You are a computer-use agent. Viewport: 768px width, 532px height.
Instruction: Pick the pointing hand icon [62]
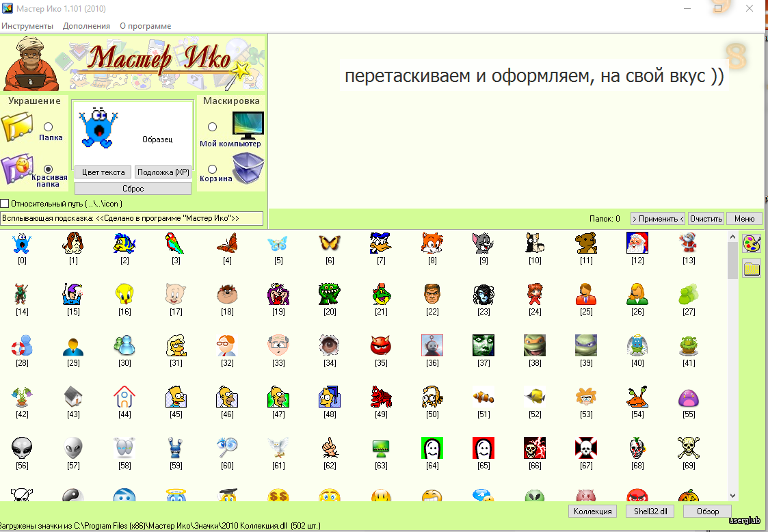330,448
